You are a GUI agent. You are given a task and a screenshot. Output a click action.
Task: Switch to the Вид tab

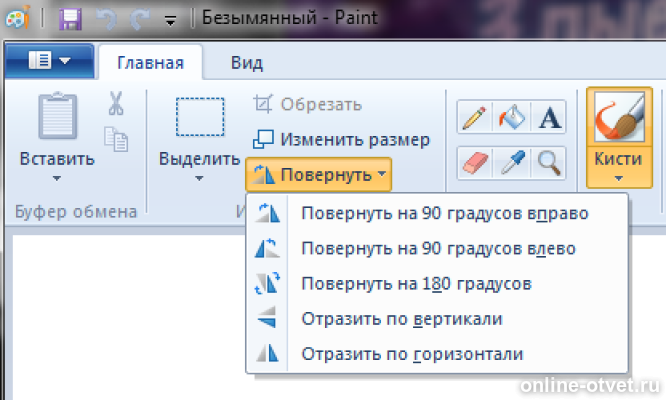[x=247, y=63]
